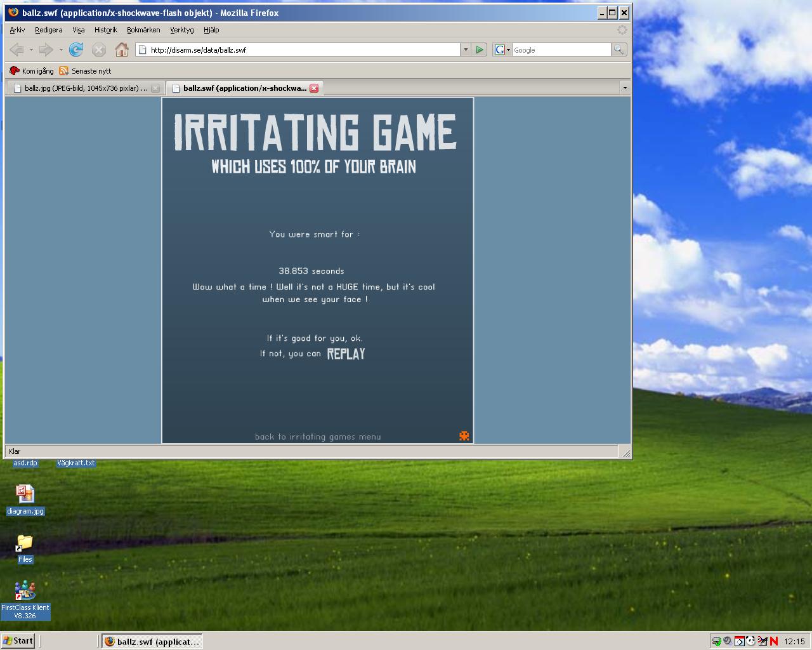Select the asd.rdp desktop label
Viewport: 812px width, 650px height.
tap(25, 463)
